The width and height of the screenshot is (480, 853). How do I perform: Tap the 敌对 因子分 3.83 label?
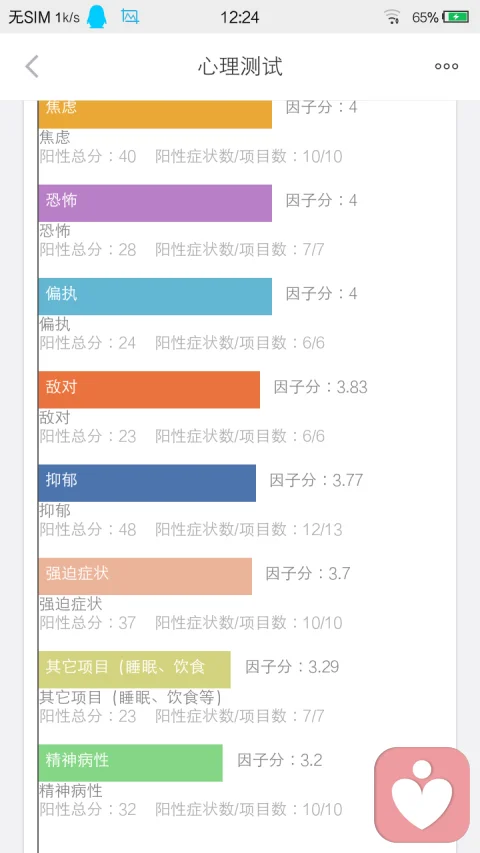pyautogui.click(x=321, y=387)
